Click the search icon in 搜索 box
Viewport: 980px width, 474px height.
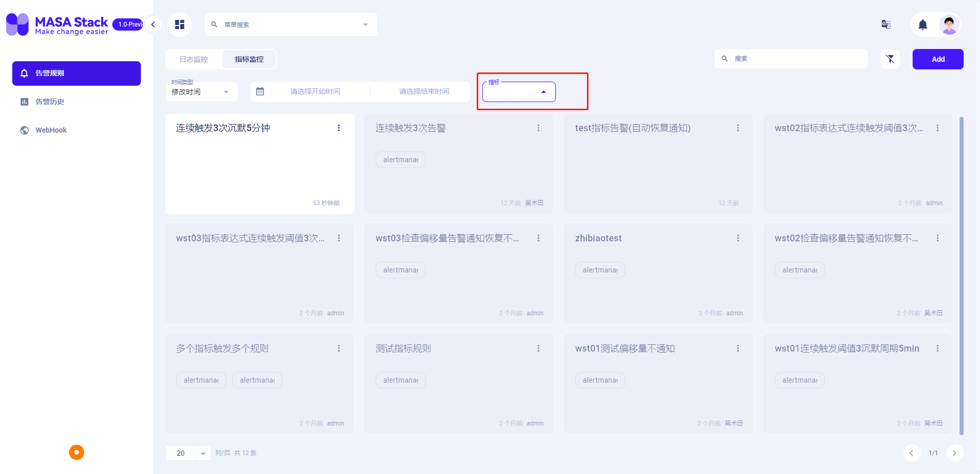tap(725, 59)
